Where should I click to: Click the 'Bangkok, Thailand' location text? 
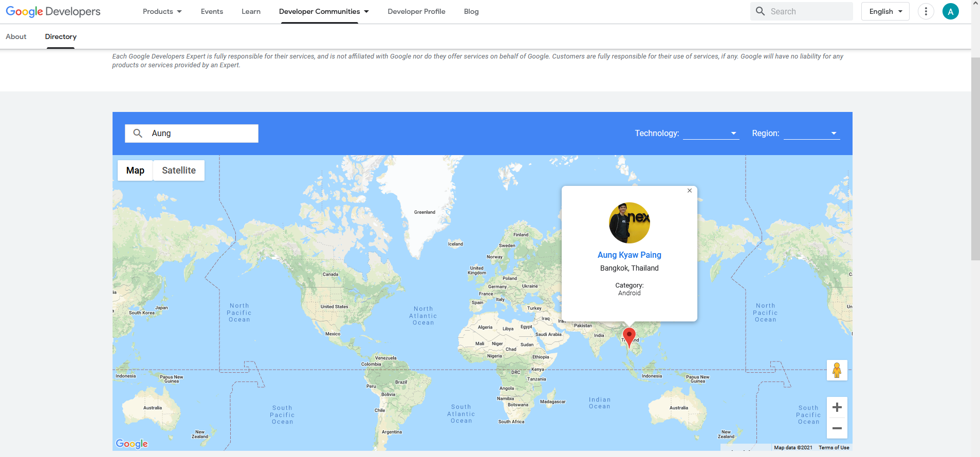point(629,268)
